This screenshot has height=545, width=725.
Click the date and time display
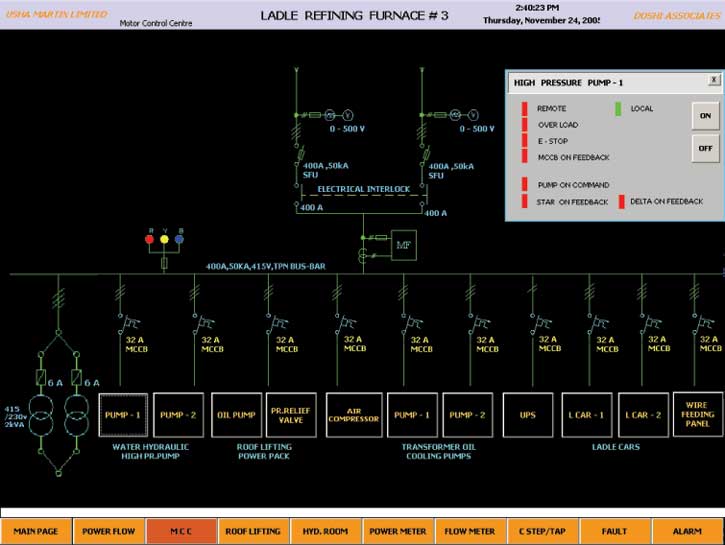[x=541, y=14]
